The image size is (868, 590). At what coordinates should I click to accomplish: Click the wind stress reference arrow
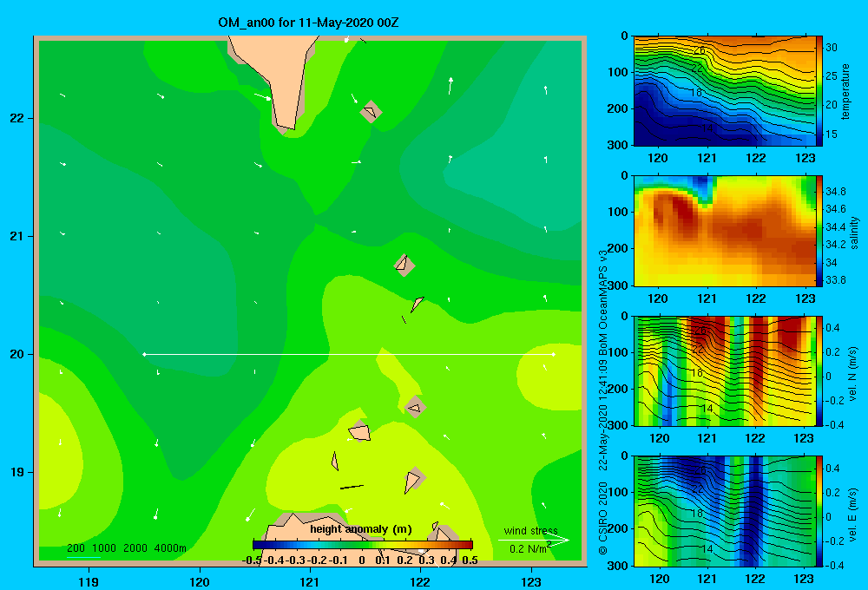point(533,540)
